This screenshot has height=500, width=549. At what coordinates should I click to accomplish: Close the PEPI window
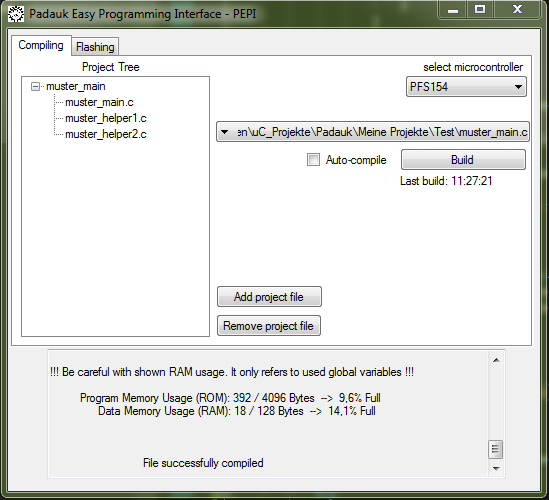517,10
